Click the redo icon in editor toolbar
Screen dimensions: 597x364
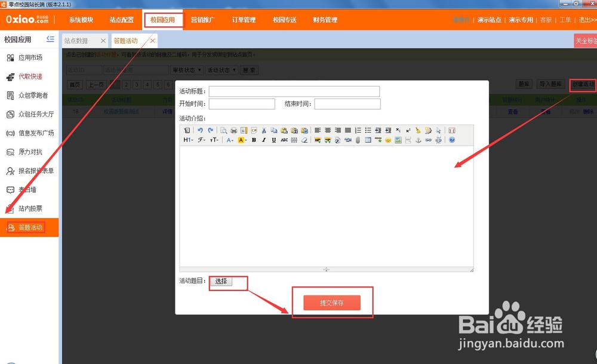(211, 130)
